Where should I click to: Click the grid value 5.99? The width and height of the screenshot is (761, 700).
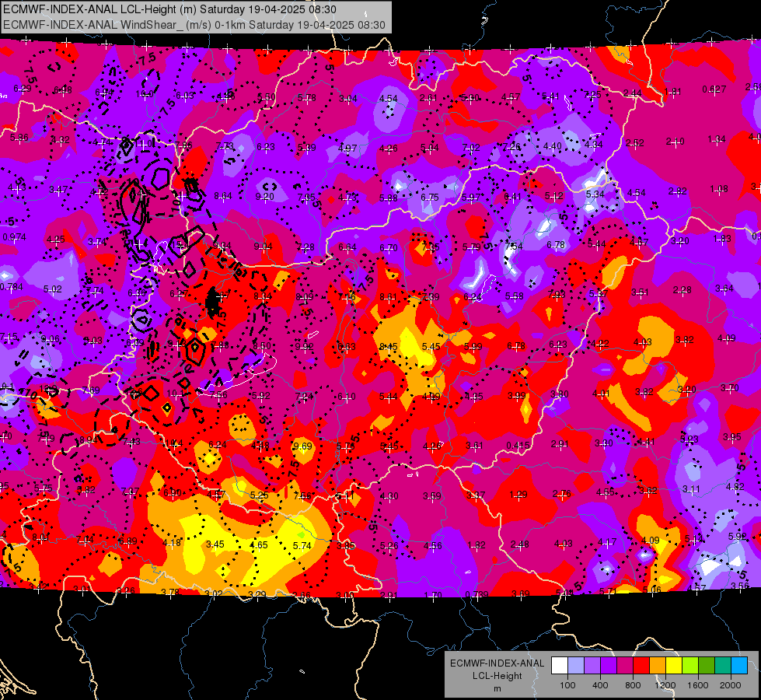coord(473,346)
